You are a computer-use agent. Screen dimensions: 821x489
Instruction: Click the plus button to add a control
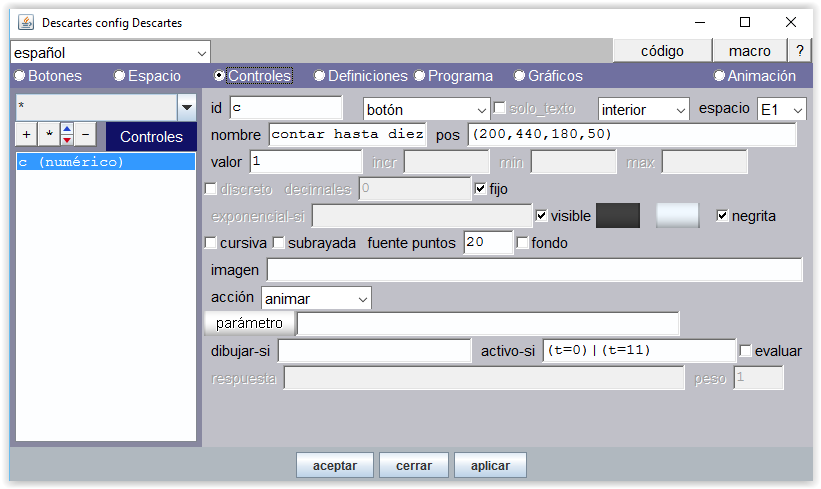pyautogui.click(x=26, y=135)
